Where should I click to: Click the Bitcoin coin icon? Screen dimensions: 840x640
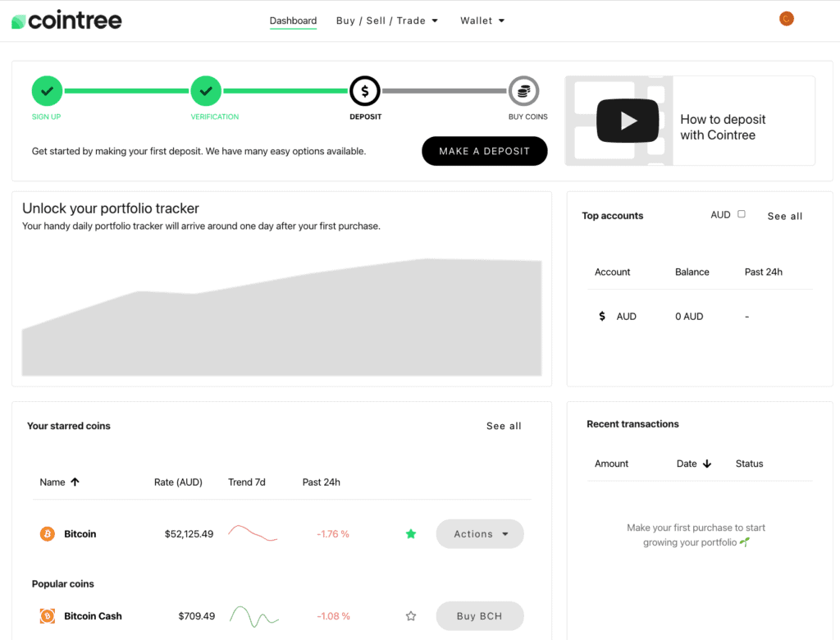pyautogui.click(x=47, y=534)
